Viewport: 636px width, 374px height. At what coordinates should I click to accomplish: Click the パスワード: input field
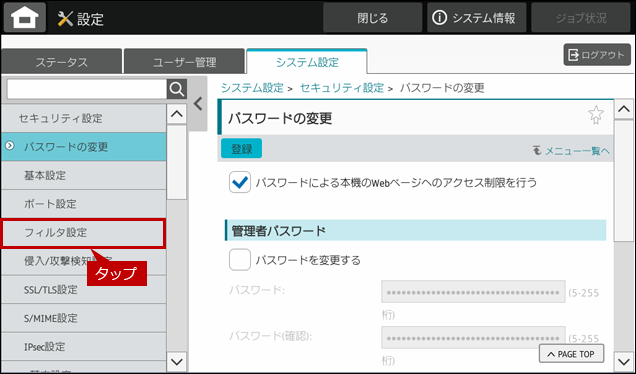[473, 291]
